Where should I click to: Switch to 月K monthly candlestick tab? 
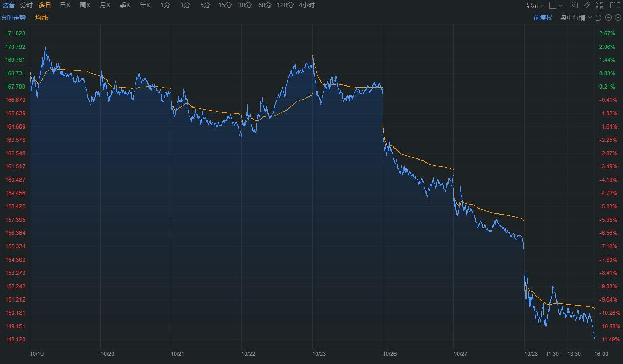coord(105,5)
